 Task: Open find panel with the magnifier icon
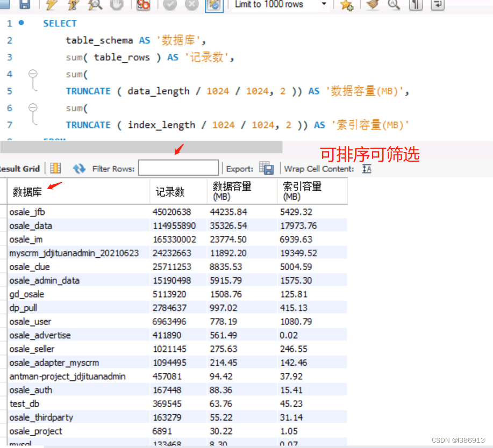(x=394, y=4)
